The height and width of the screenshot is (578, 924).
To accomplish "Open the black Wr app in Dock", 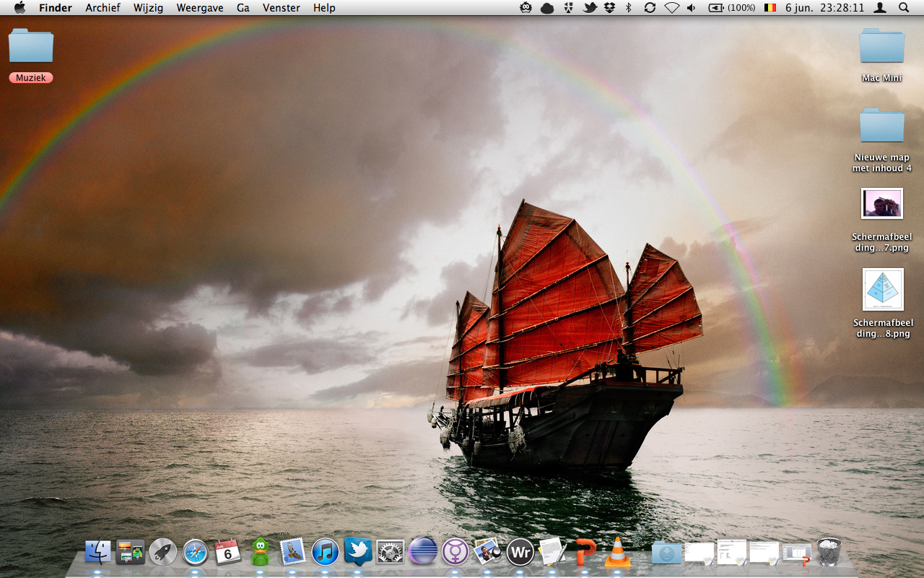I will pyautogui.click(x=520, y=553).
